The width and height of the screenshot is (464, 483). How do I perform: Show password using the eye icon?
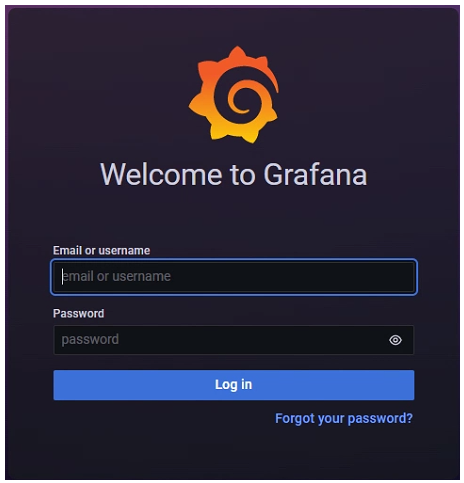coord(395,340)
